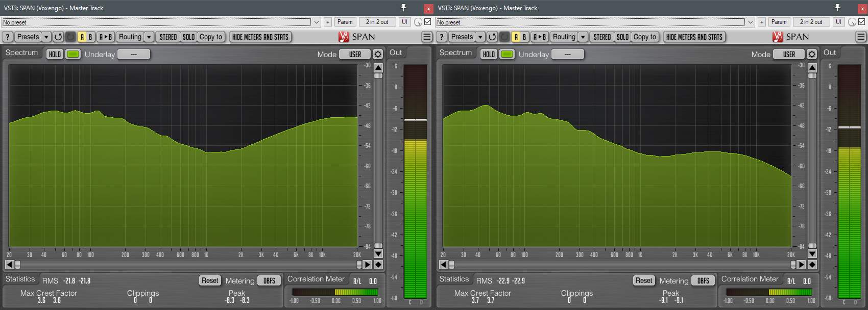Screen dimensions: 868x310
Task: Click the help question mark in left SPAN
Action: (x=8, y=37)
